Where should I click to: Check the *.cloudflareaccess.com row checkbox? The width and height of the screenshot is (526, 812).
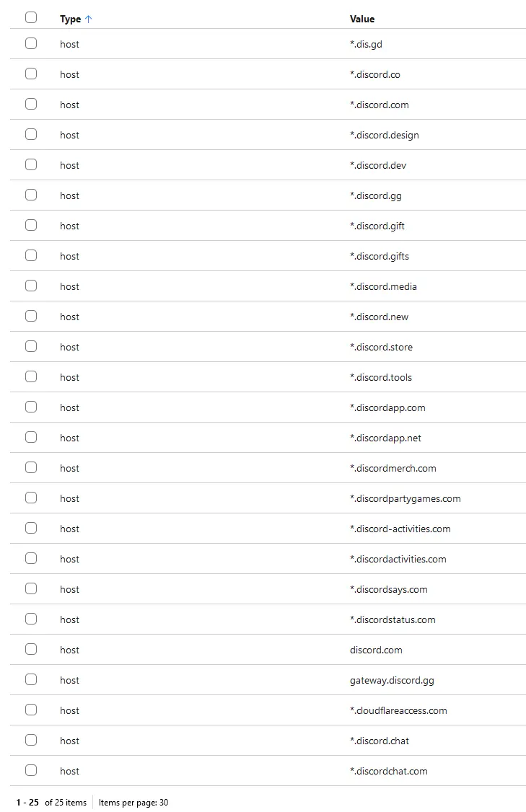point(31,710)
